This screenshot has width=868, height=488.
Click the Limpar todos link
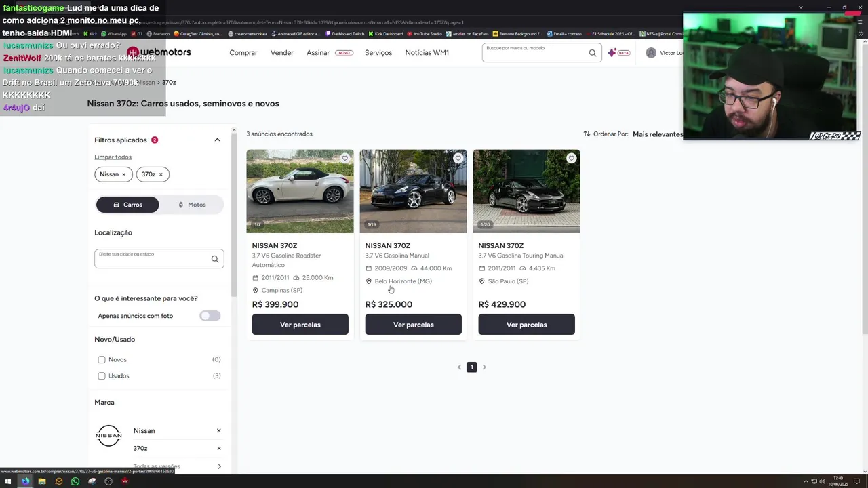point(113,157)
